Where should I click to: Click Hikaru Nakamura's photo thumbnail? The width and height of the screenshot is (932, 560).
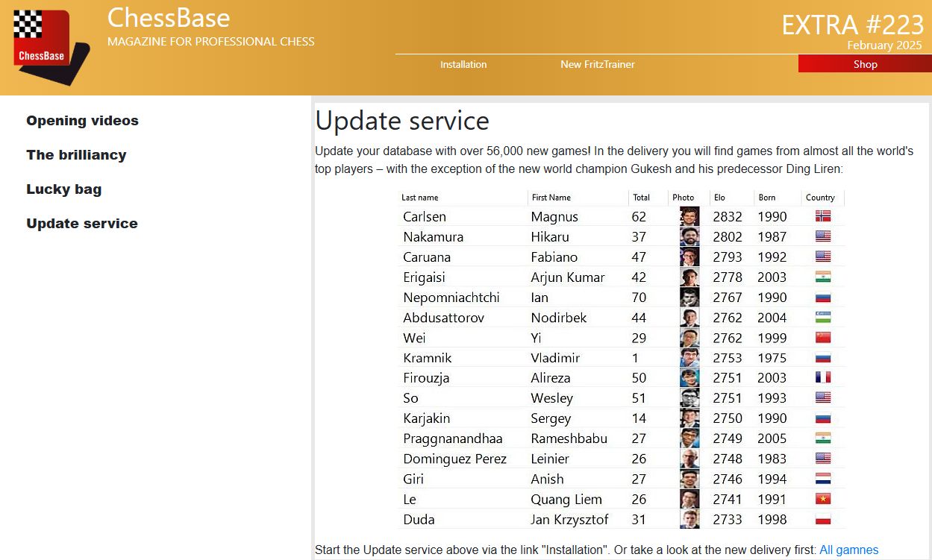pos(689,237)
